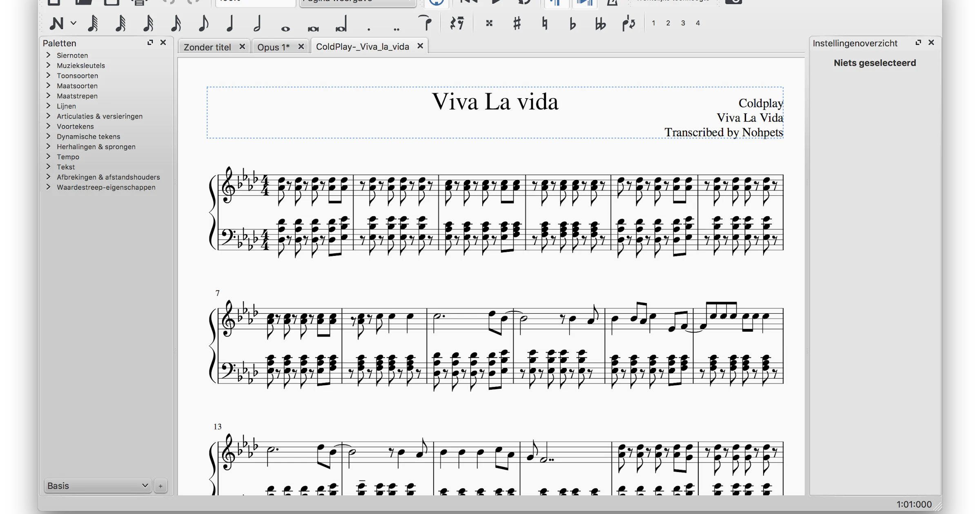Click the tie icon
The height and width of the screenshot is (514, 980).
tap(425, 22)
